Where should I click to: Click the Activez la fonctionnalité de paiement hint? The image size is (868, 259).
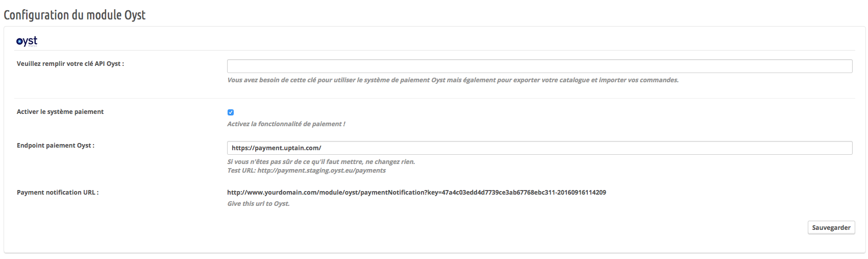[x=286, y=124]
